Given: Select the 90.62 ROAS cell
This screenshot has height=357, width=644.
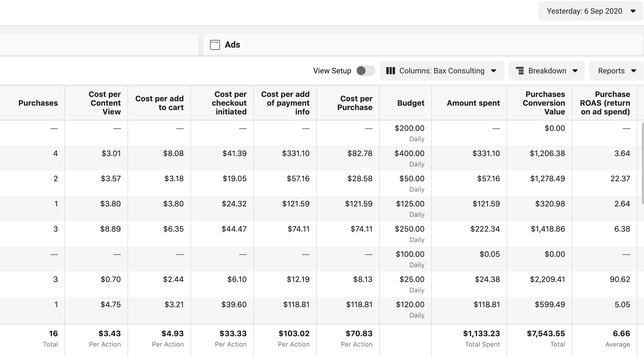Looking at the screenshot, I should coord(620,279).
